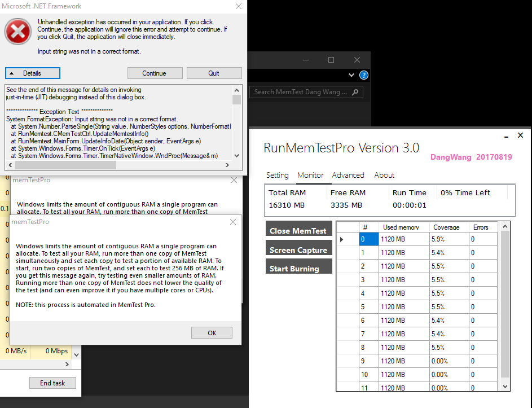The height and width of the screenshot is (408, 532).
Task: Click the DangWang 20170819 pink label
Action: point(471,157)
